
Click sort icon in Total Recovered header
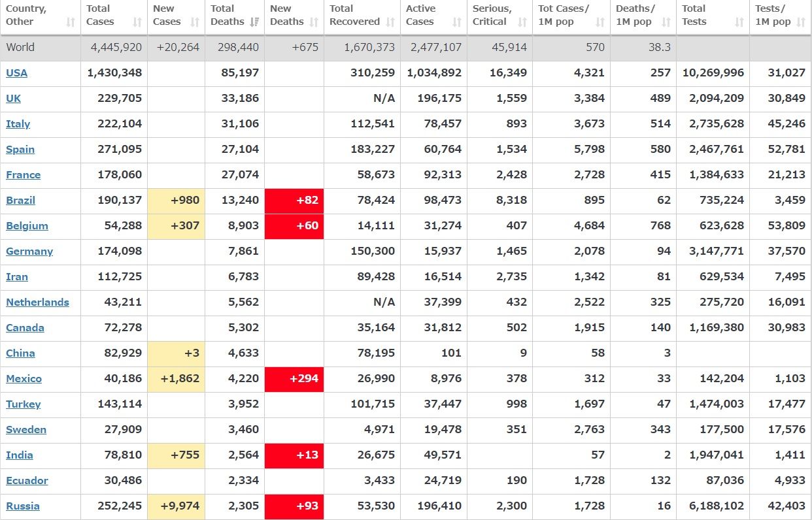point(390,22)
